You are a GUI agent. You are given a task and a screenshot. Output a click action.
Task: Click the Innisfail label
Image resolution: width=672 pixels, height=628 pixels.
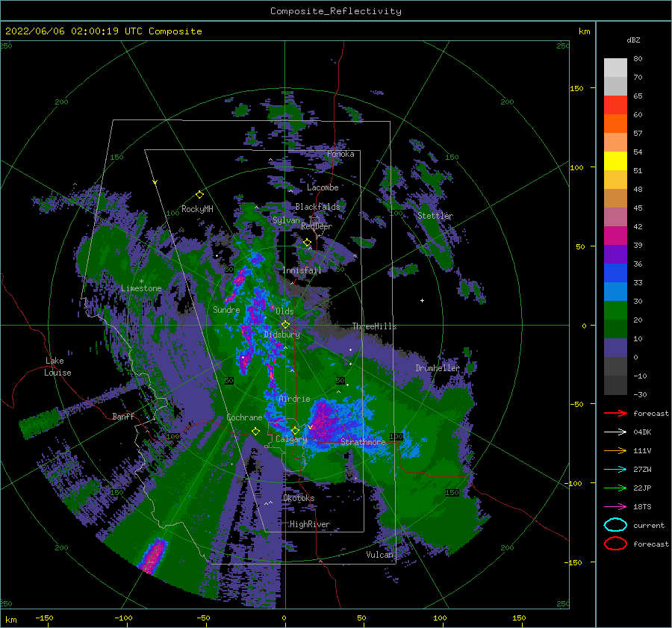(x=302, y=270)
